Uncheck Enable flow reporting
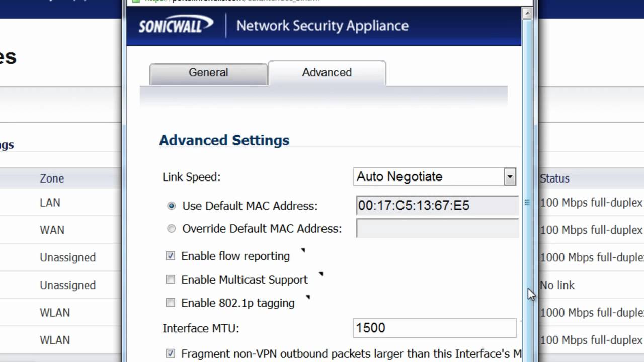This screenshot has height=362, width=644. (x=171, y=256)
